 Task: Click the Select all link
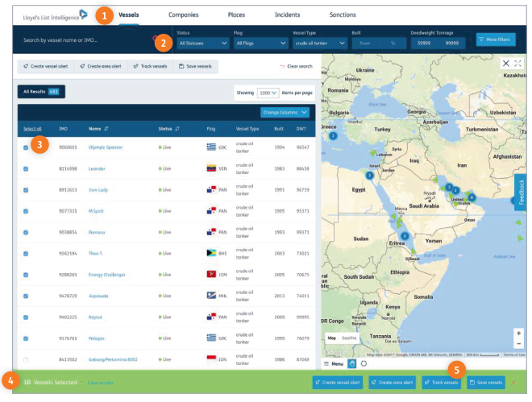pos(32,129)
